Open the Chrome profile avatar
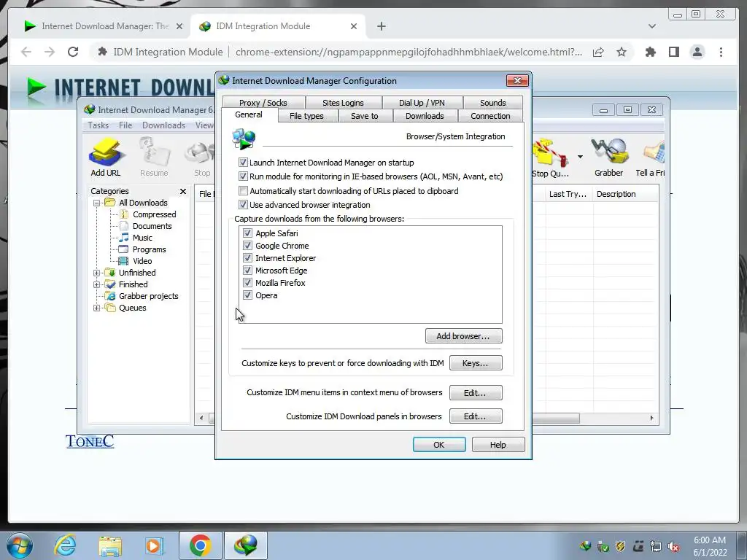747x560 pixels. pos(697,52)
